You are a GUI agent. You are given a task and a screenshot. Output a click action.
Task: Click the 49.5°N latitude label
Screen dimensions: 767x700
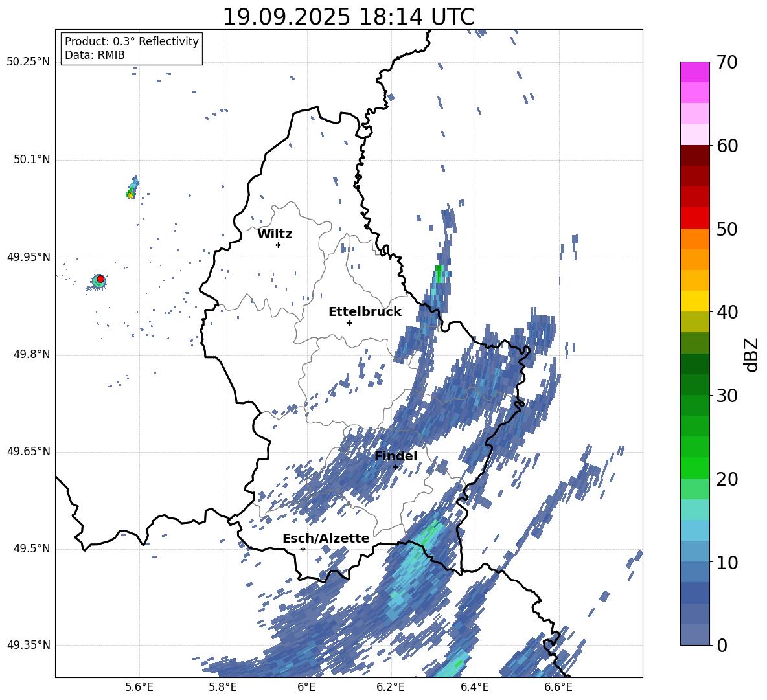pyautogui.click(x=32, y=548)
